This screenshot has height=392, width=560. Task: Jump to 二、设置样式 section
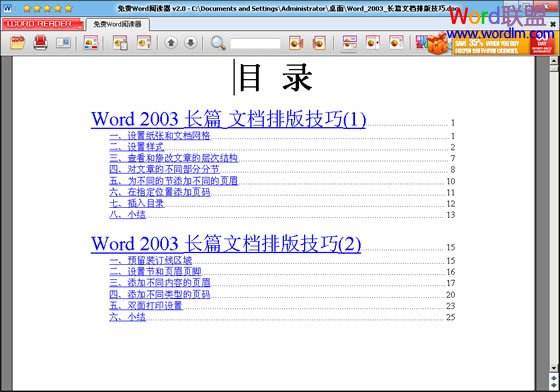[x=137, y=147]
